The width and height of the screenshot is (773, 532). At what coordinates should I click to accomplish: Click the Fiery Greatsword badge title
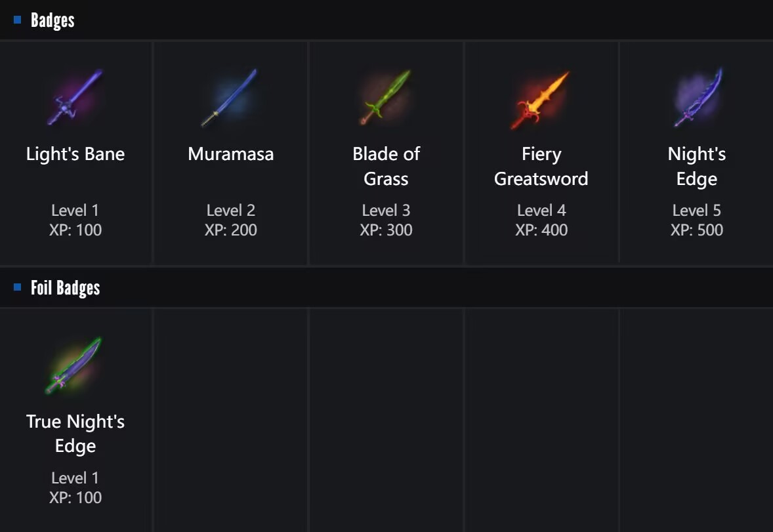(541, 166)
